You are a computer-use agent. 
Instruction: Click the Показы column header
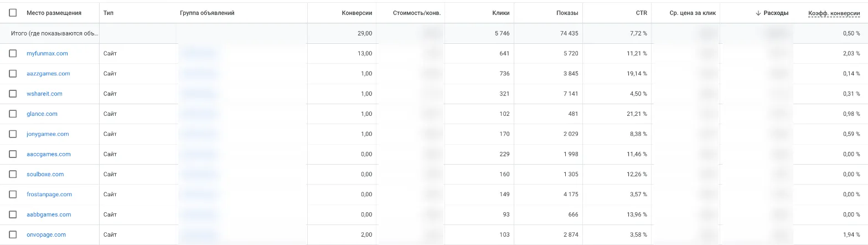click(x=567, y=13)
